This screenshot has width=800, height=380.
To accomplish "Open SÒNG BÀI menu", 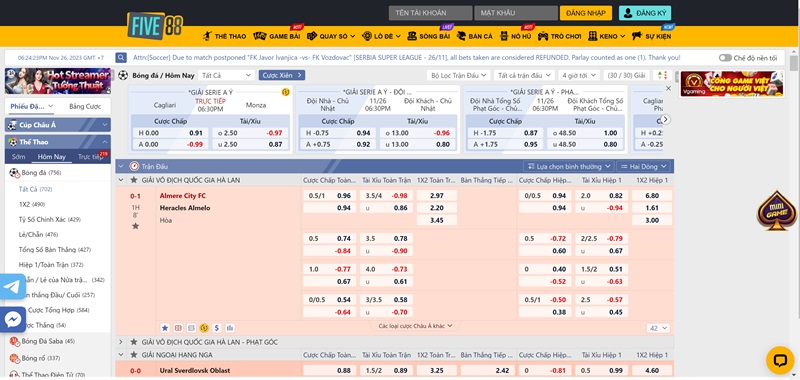I will point(429,36).
